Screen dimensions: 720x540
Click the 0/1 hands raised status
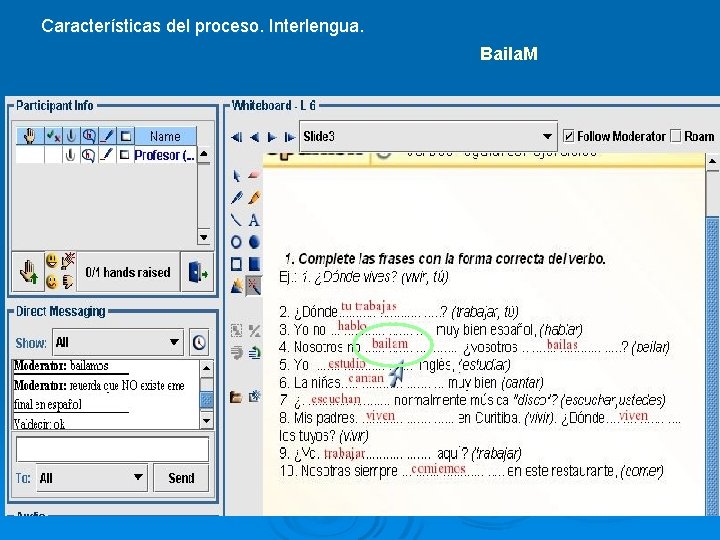tap(128, 272)
